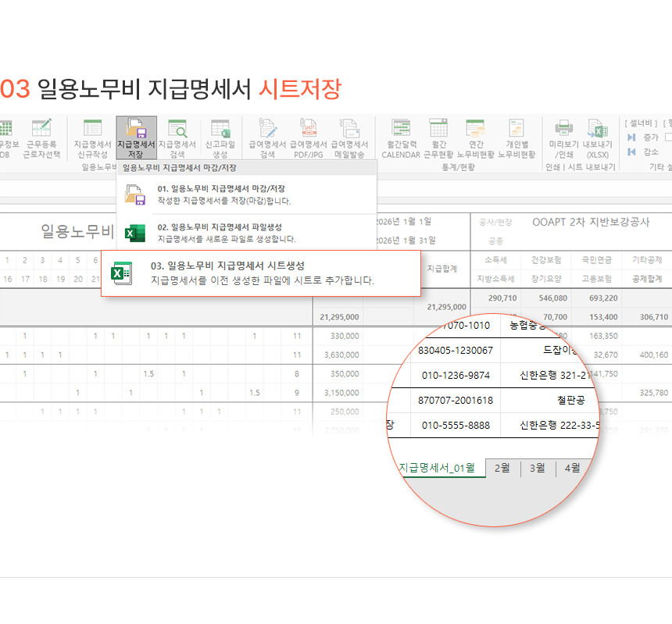The height and width of the screenshot is (624, 672).
Task: Expand the 지급명세서 저장 dropdown button
Action: 136,137
